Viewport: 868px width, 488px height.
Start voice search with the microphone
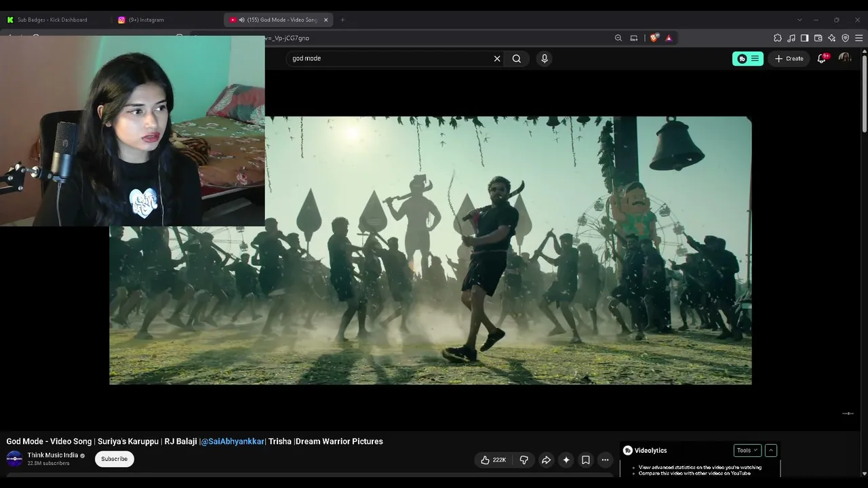coord(544,58)
